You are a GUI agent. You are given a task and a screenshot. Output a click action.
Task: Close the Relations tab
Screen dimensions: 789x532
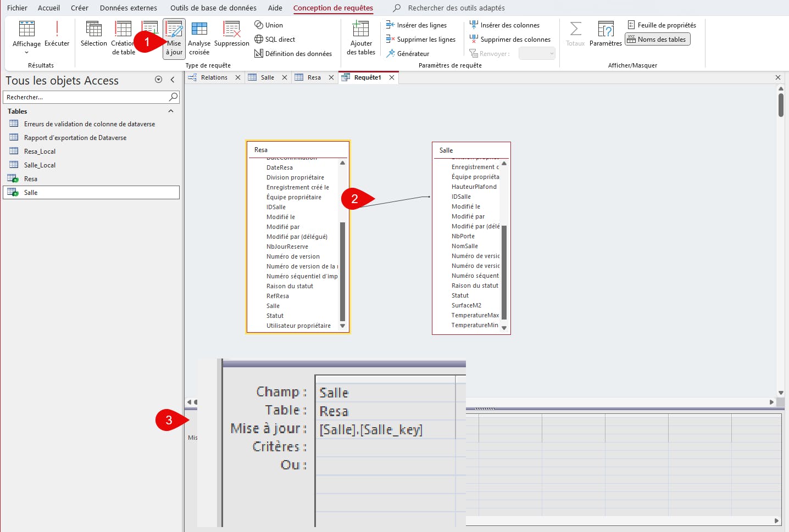(238, 77)
